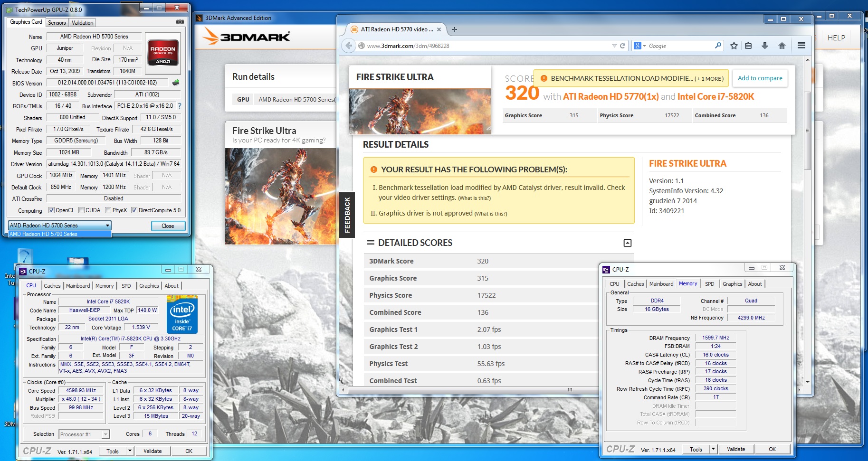Click the Google search input field
This screenshot has width=868, height=461.
click(x=680, y=46)
